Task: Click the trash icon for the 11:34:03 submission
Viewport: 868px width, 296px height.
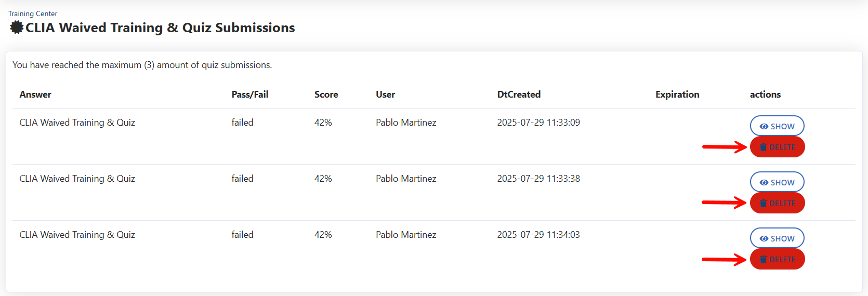Action: click(x=763, y=260)
